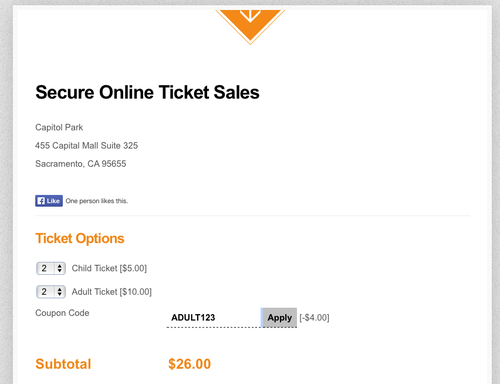The image size is (500, 384).
Task: Click the Coupon Code label
Action: coord(62,313)
